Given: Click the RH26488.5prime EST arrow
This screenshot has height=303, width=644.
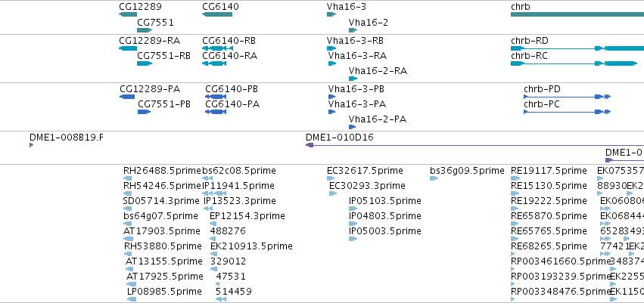Looking at the screenshot, I should pos(128,178).
